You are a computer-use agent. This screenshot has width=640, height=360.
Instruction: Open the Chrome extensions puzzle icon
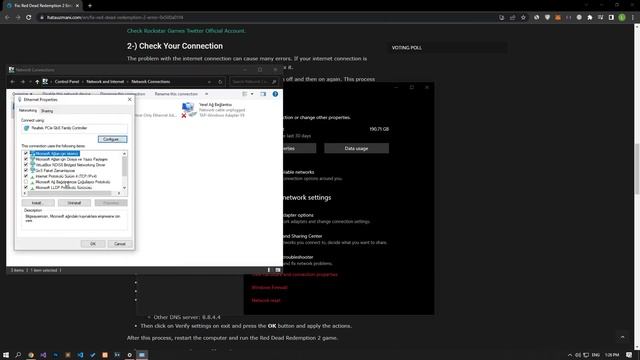[590, 18]
